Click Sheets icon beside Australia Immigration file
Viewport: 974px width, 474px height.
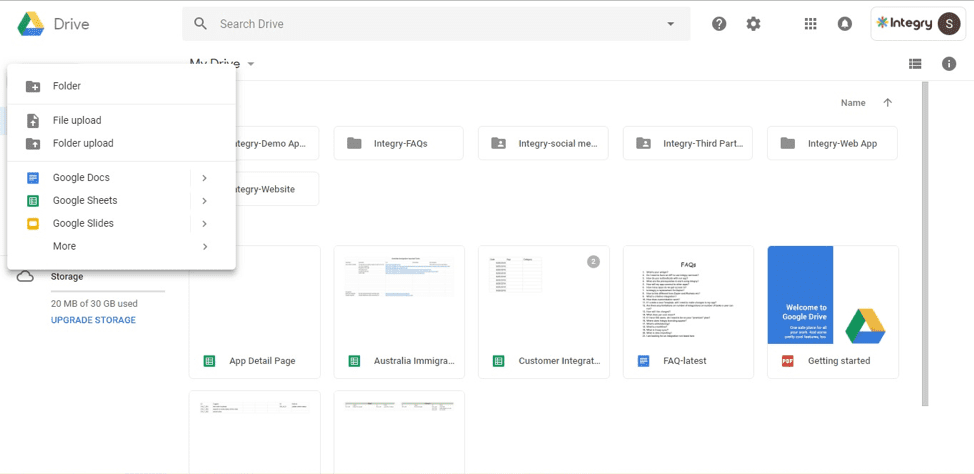(x=354, y=361)
